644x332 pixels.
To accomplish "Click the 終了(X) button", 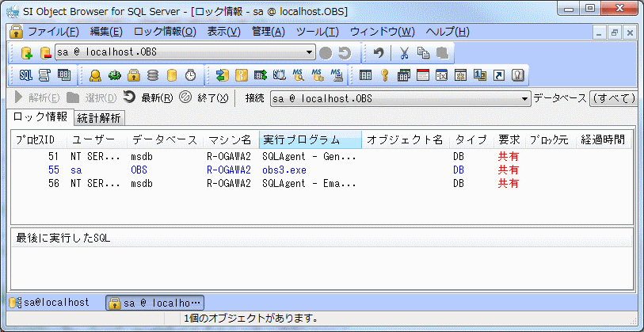I will (204, 98).
